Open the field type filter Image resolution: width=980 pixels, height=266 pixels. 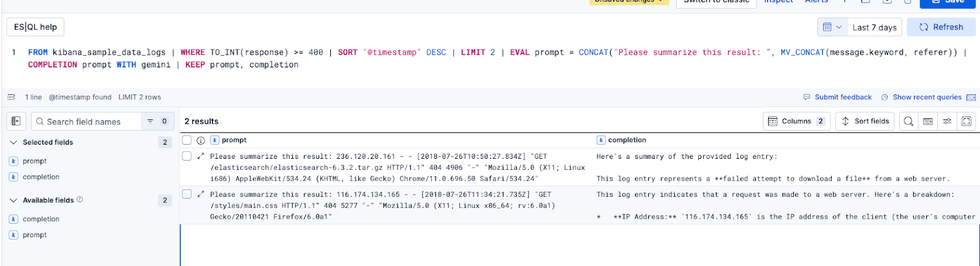pos(157,121)
